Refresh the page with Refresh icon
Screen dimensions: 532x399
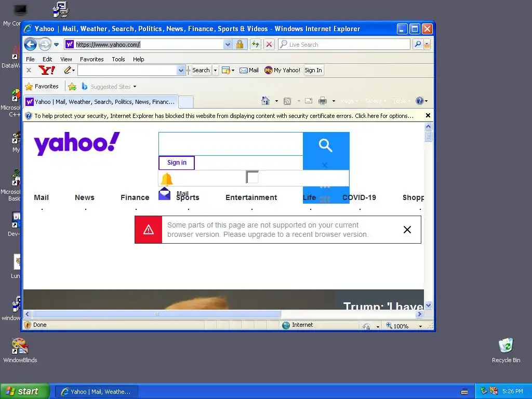click(256, 45)
